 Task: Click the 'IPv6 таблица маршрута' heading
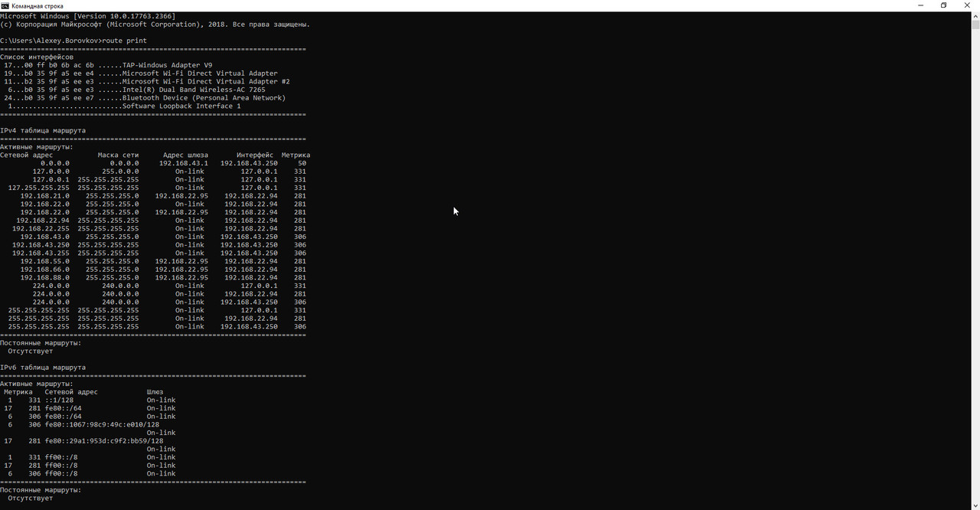click(43, 367)
